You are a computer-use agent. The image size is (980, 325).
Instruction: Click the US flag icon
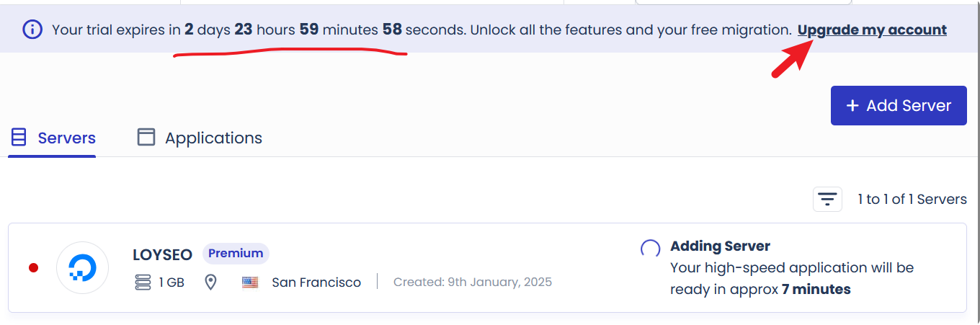[x=250, y=282]
